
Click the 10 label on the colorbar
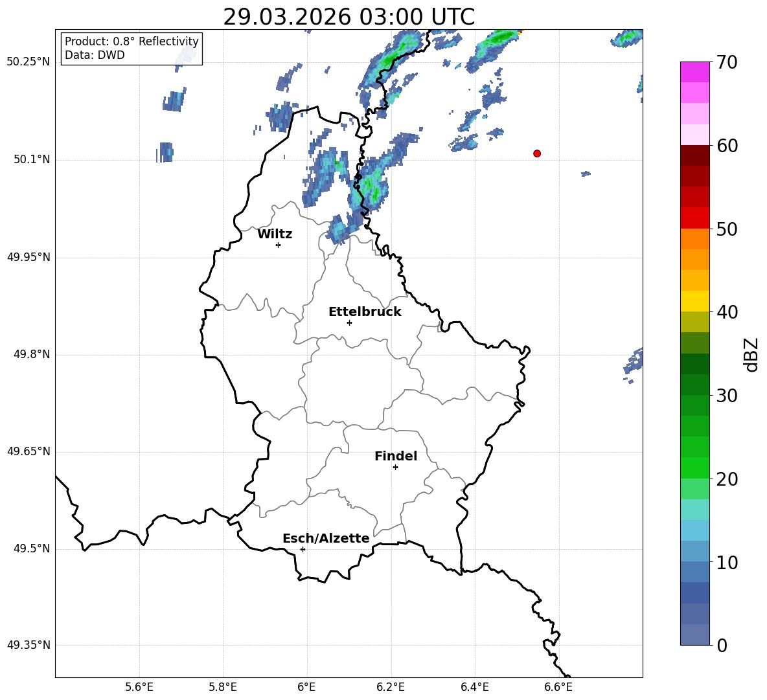727,562
